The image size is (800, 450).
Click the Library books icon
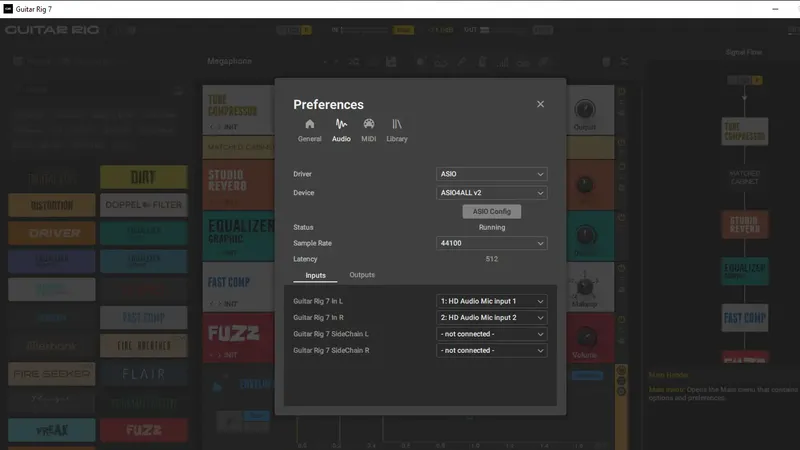(x=396, y=124)
